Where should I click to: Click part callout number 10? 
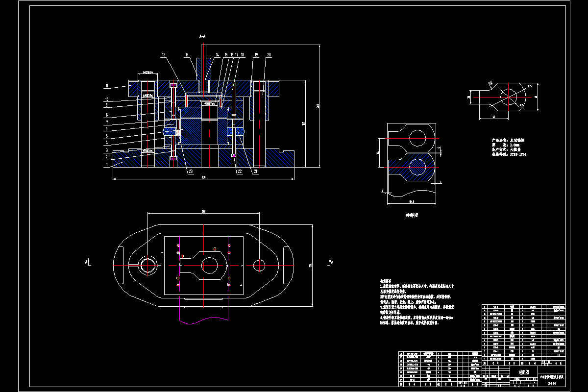click(107, 99)
